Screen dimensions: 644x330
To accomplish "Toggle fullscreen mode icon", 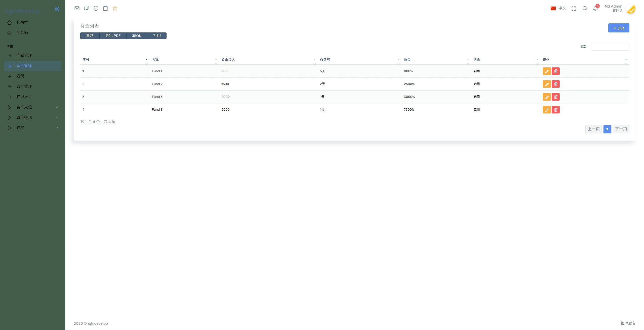I will click(574, 9).
